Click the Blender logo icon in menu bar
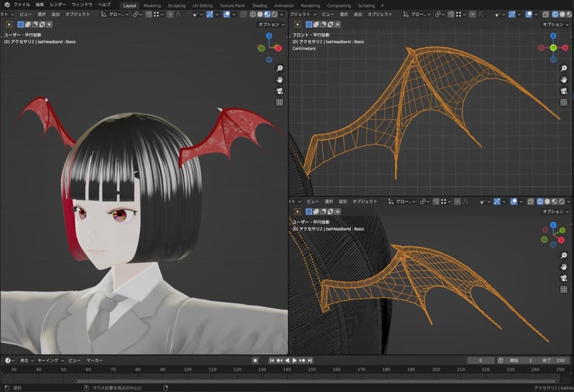 coord(7,5)
